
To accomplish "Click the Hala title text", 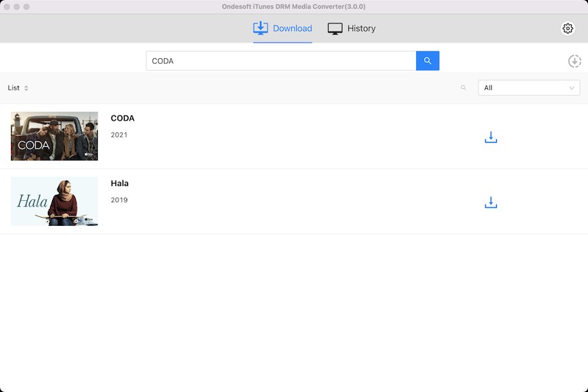I will [119, 183].
